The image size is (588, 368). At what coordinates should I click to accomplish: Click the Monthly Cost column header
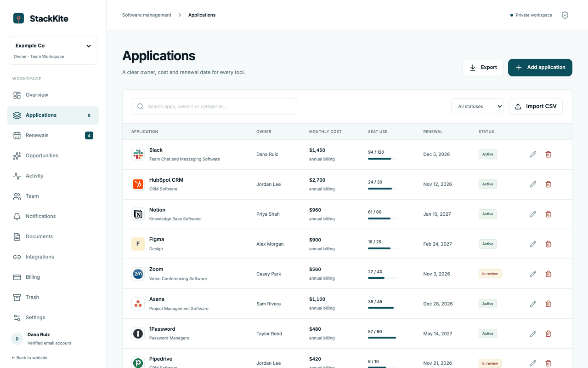325,132
